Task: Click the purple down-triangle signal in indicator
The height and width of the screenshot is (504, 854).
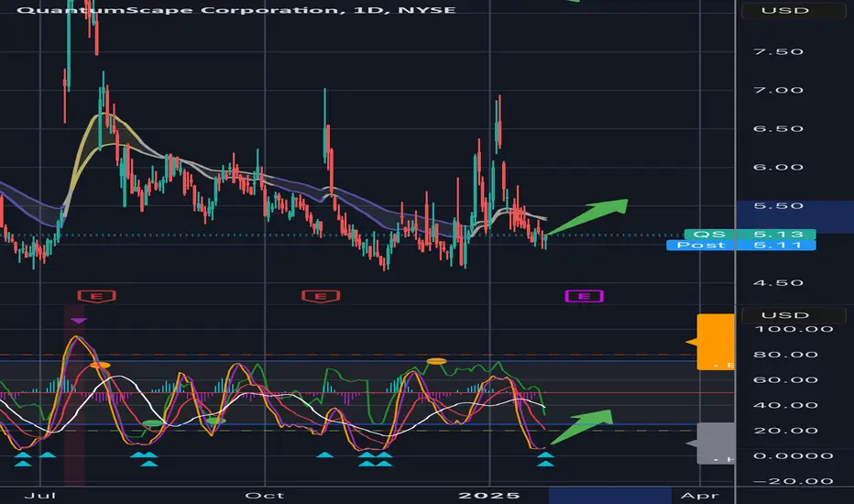Action: [x=79, y=321]
